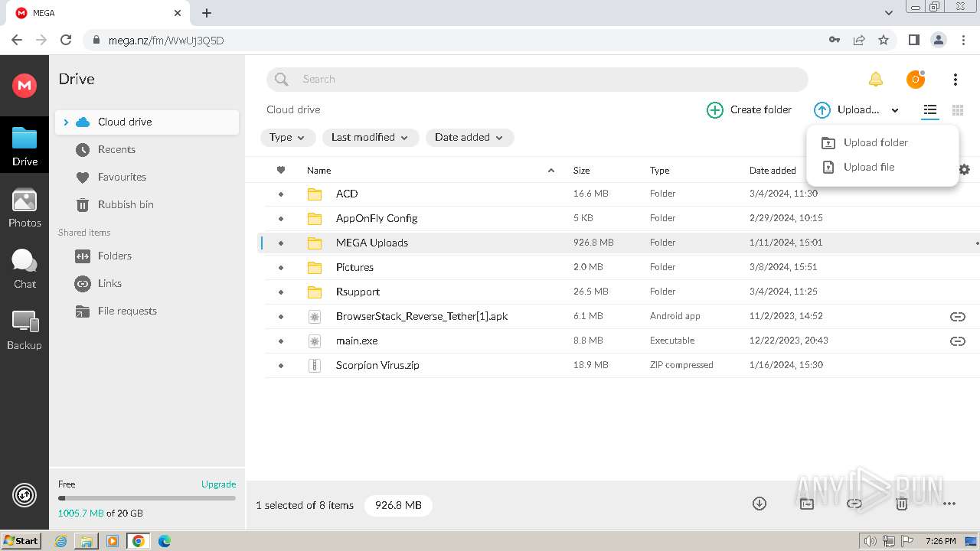Click Create folder button
The image size is (980, 551).
click(x=749, y=110)
